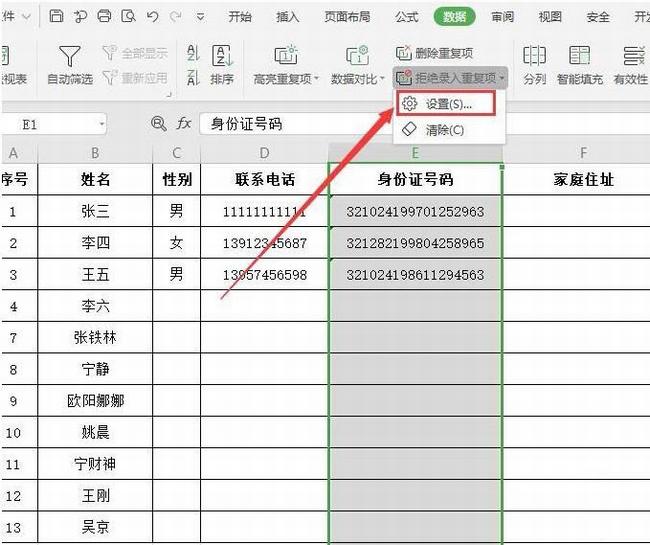Viewport: 650px width, 545px height.
Task: Click cell with name 王刚
Action: pyautogui.click(x=95, y=496)
